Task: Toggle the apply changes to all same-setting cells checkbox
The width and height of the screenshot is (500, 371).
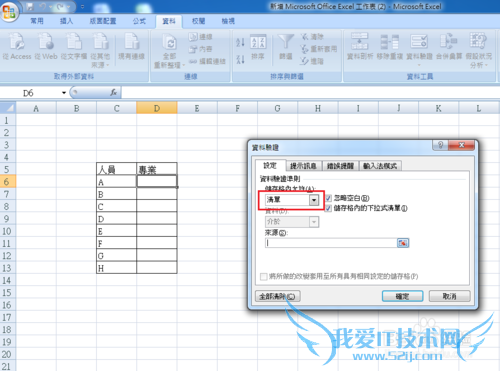Action: click(263, 276)
